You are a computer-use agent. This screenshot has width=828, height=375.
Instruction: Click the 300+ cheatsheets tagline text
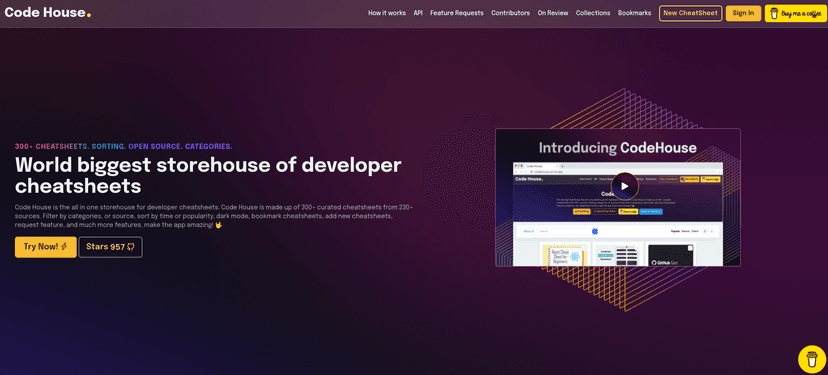[x=124, y=146]
